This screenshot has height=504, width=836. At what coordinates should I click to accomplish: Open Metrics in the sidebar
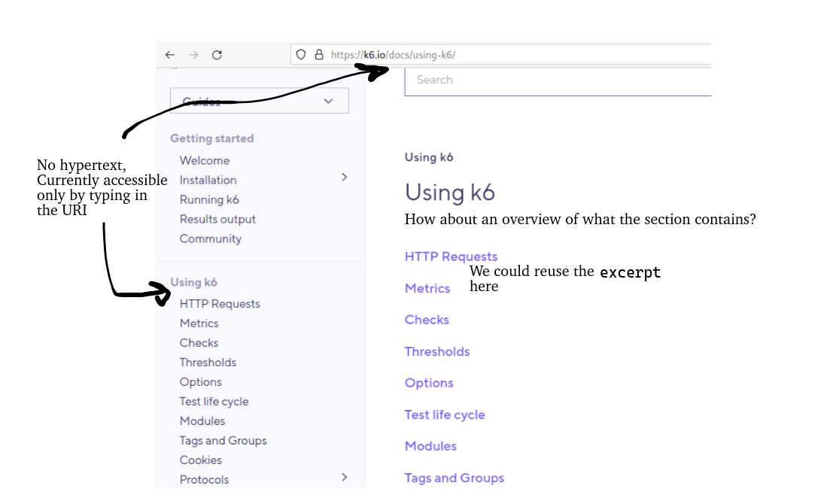click(199, 323)
